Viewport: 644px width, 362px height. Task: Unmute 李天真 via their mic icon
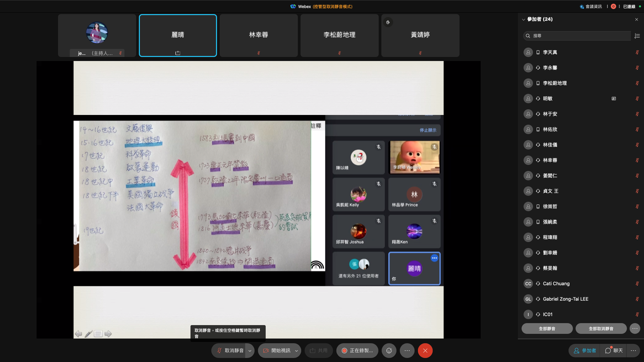637,52
